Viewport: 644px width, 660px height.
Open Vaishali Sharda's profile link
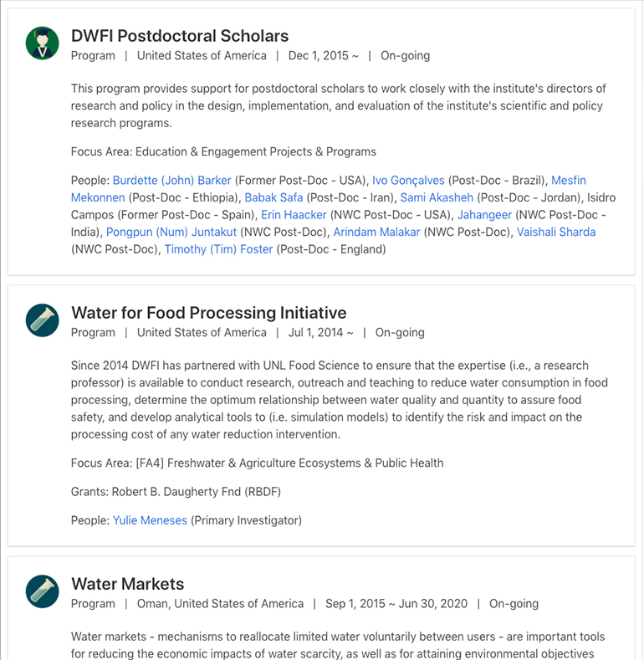556,232
